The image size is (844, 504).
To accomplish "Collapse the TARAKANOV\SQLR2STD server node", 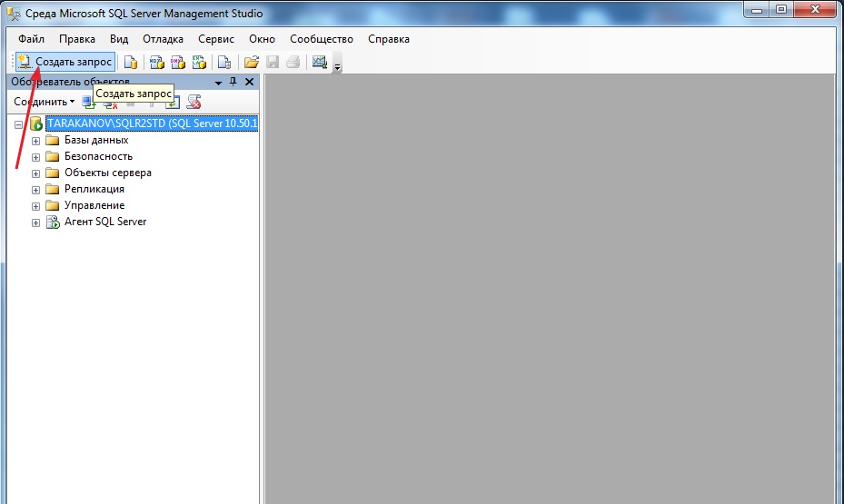I will point(18,124).
